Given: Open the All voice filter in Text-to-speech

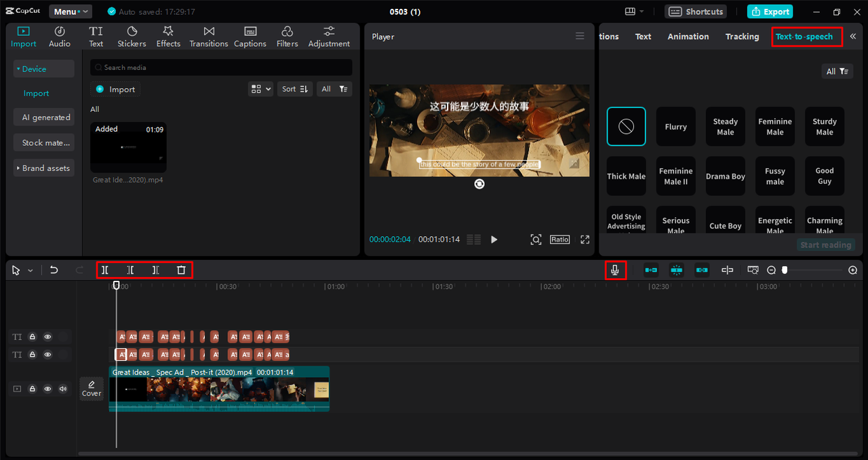Looking at the screenshot, I should [x=837, y=71].
